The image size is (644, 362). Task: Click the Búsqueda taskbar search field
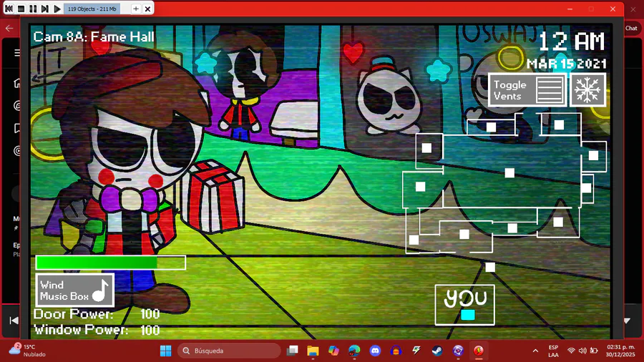pyautogui.click(x=229, y=351)
